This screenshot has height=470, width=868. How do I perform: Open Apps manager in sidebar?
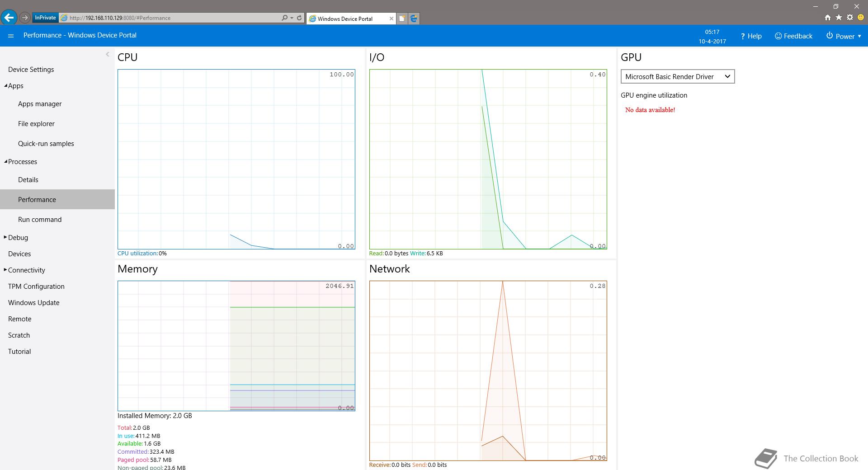click(40, 103)
